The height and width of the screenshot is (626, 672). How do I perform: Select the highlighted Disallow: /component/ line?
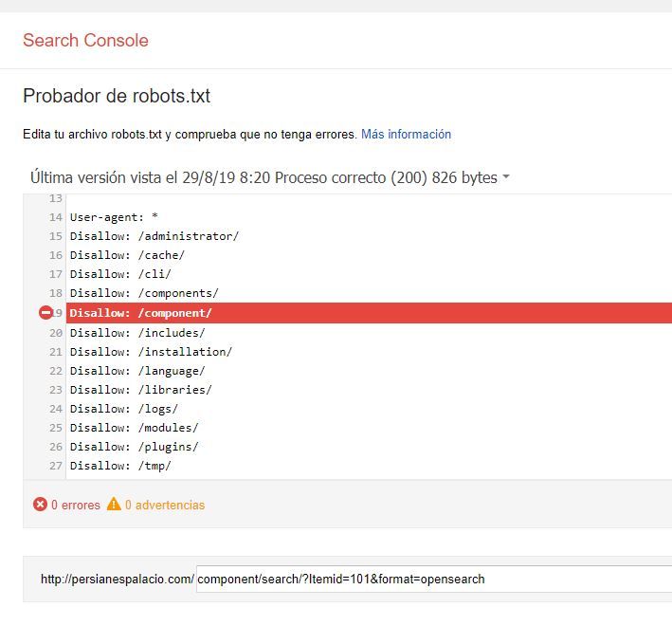[x=369, y=313]
